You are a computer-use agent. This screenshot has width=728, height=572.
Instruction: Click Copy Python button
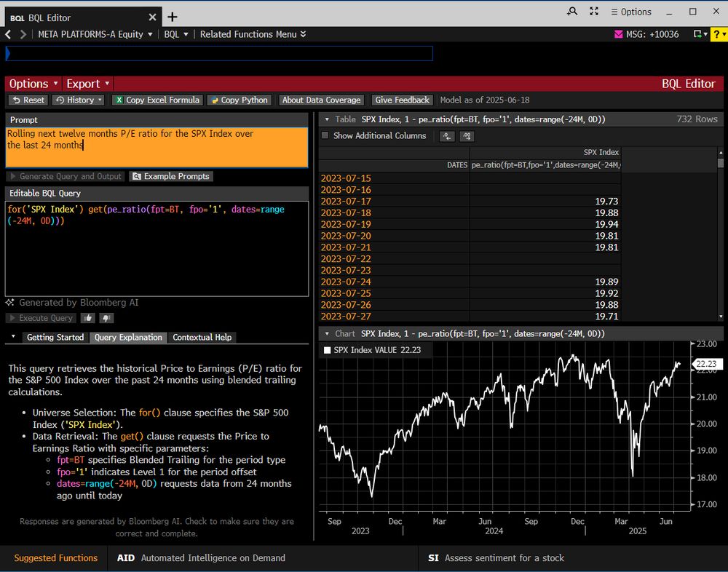pos(239,100)
